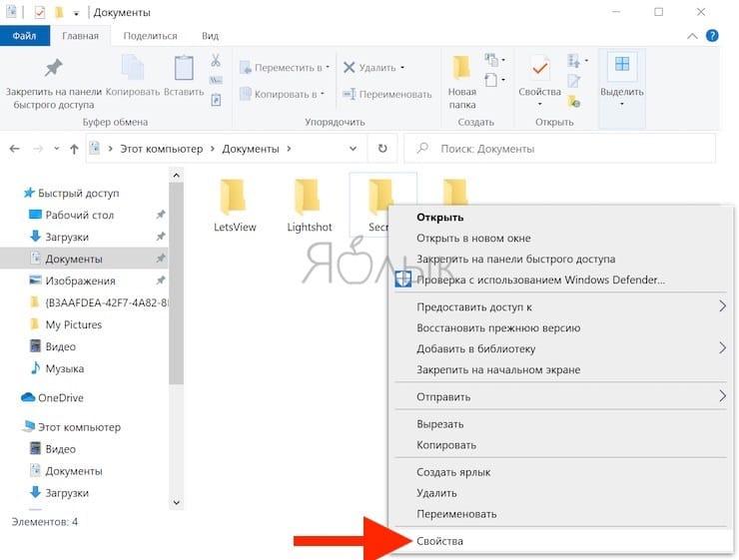739x560 pixels.
Task: Click the Копировать ribbon icon
Action: coord(133,67)
